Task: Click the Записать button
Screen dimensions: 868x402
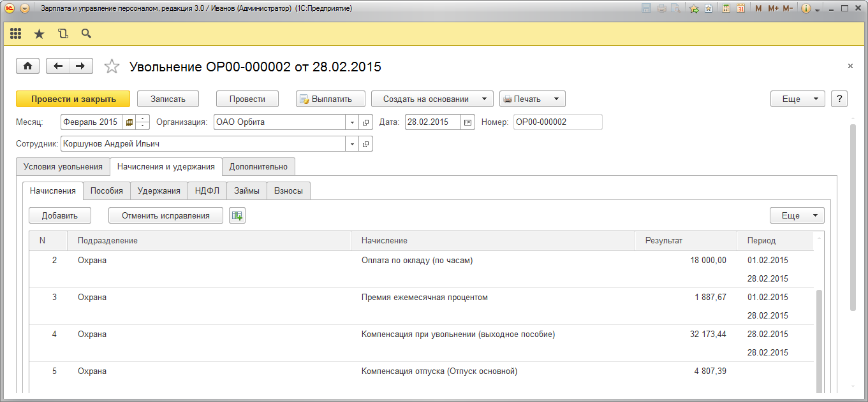Action: coord(168,99)
